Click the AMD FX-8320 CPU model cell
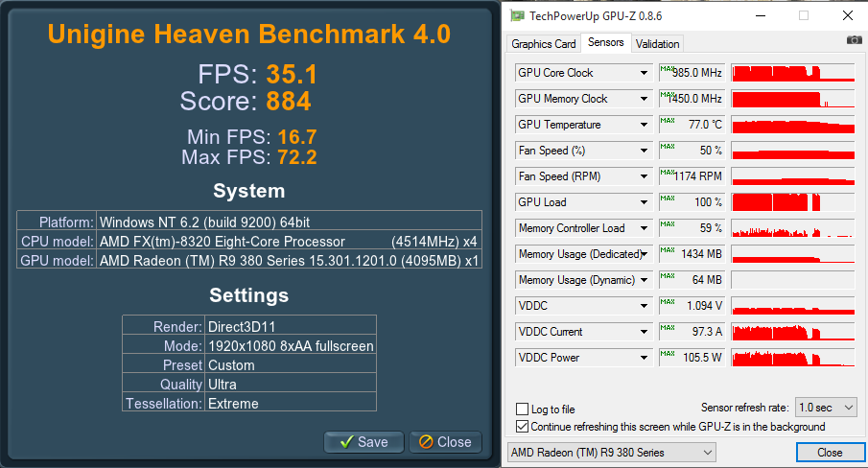 click(289, 241)
